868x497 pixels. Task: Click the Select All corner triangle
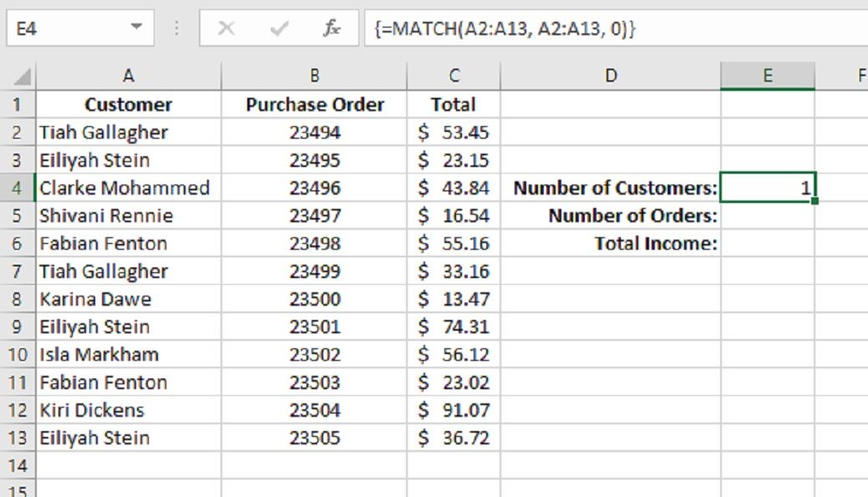point(22,76)
